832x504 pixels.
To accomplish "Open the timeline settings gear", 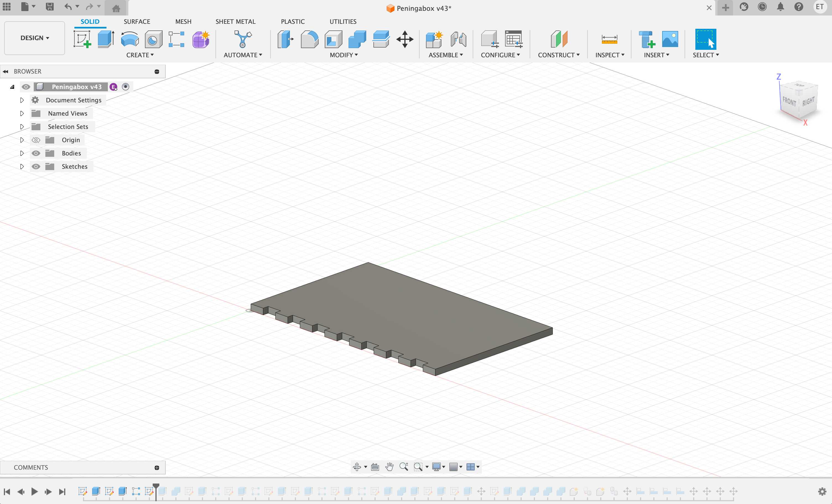I will (822, 492).
